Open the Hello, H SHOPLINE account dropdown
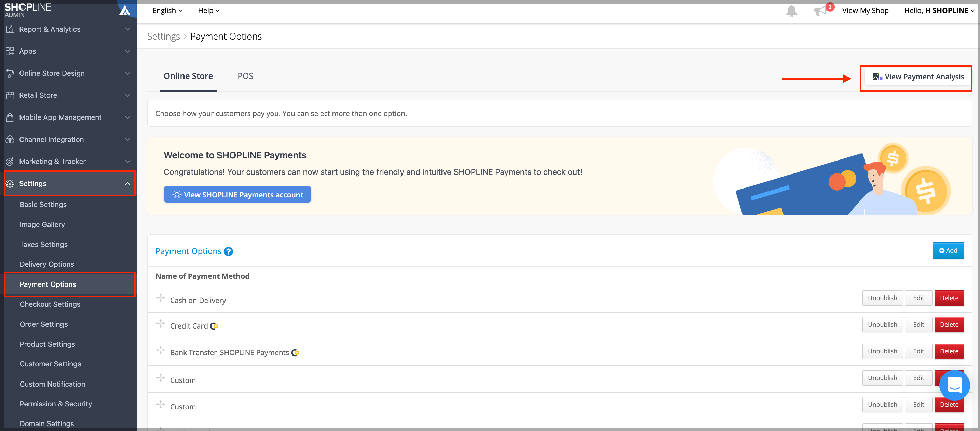980x431 pixels. 939,11
